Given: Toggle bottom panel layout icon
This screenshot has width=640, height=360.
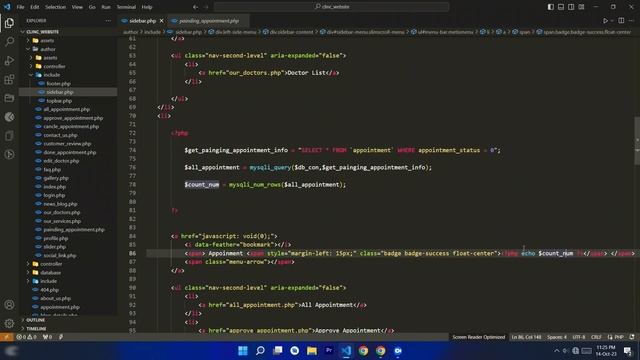Looking at the screenshot, I should coord(561,7).
